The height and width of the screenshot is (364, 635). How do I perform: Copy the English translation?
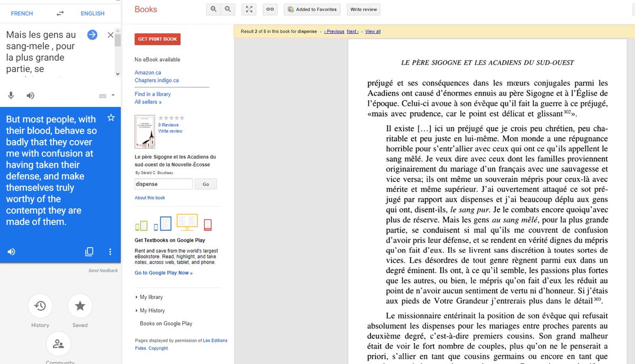(89, 252)
